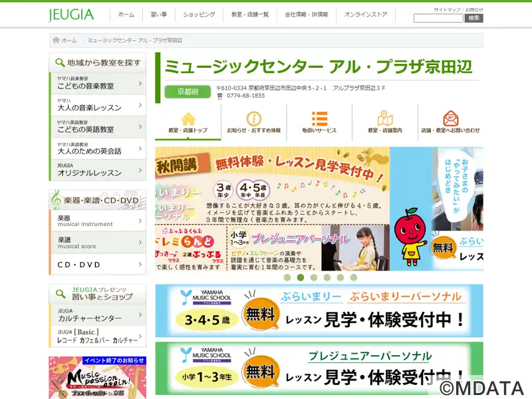Viewport: 532px width, 399px height.
Task: Click the apple mascot character in banner
Action: coord(410,237)
